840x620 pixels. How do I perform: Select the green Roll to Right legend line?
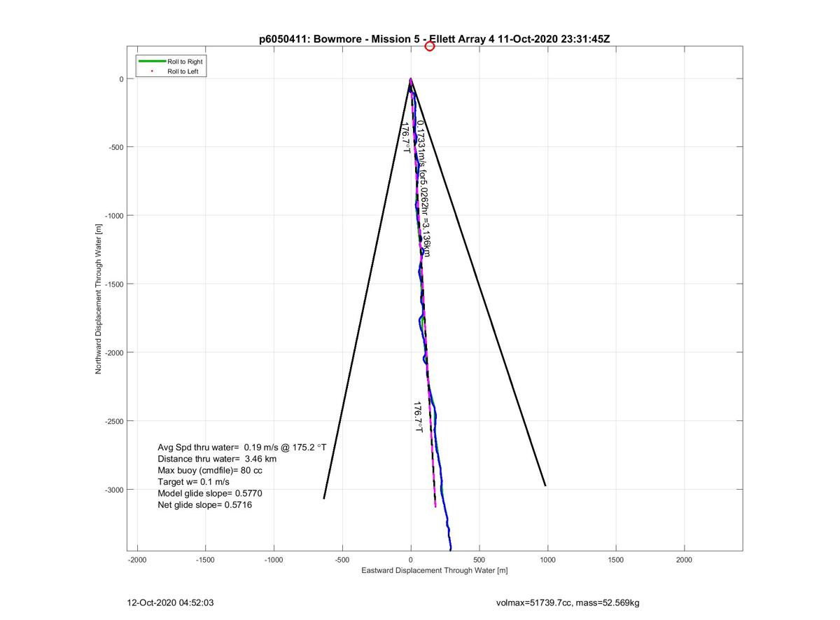coord(152,62)
